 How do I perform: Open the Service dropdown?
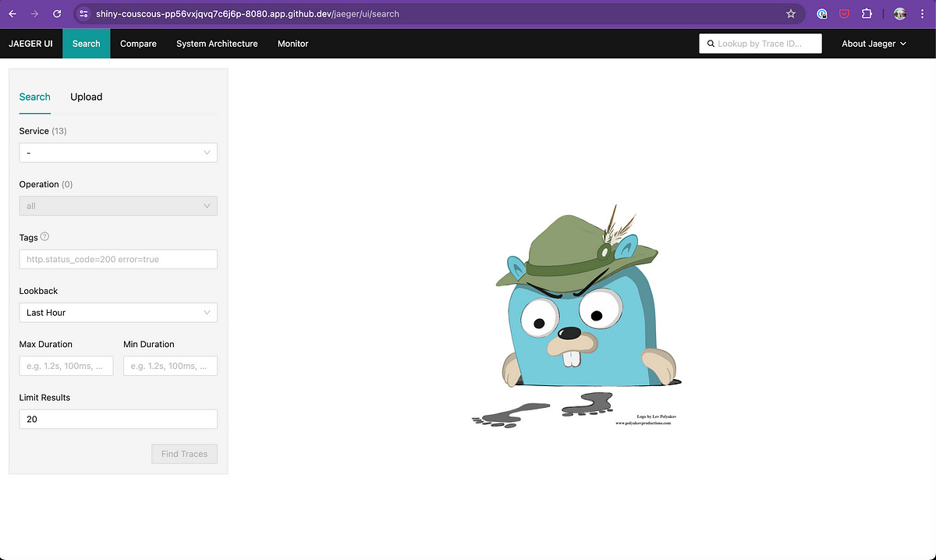point(118,153)
